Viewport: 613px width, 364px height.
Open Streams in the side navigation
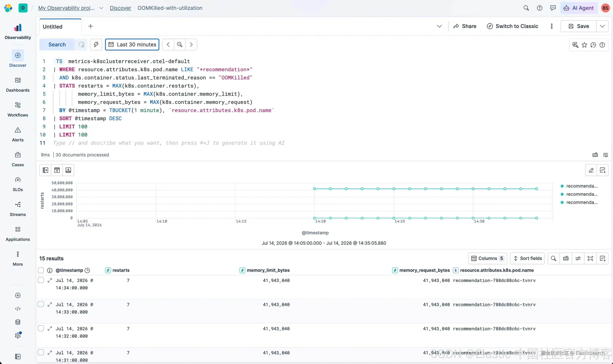tap(18, 209)
